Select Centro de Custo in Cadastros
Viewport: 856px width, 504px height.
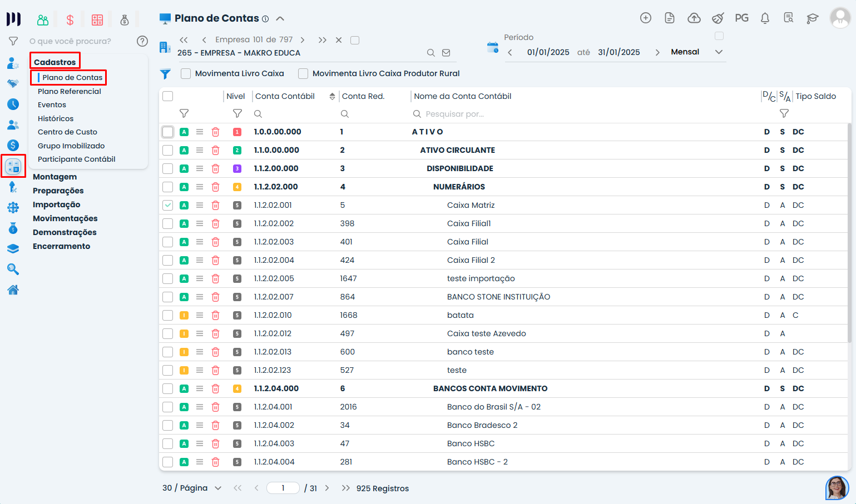[67, 132]
